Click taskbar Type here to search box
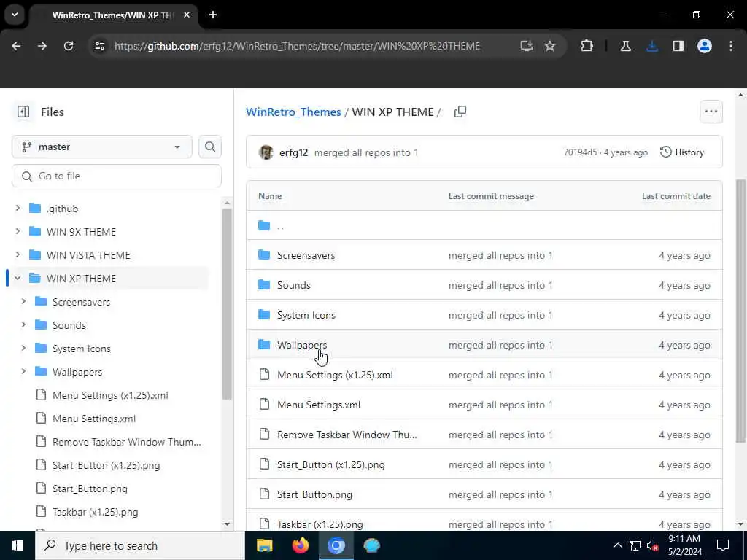This screenshot has height=560, width=747. (x=140, y=545)
